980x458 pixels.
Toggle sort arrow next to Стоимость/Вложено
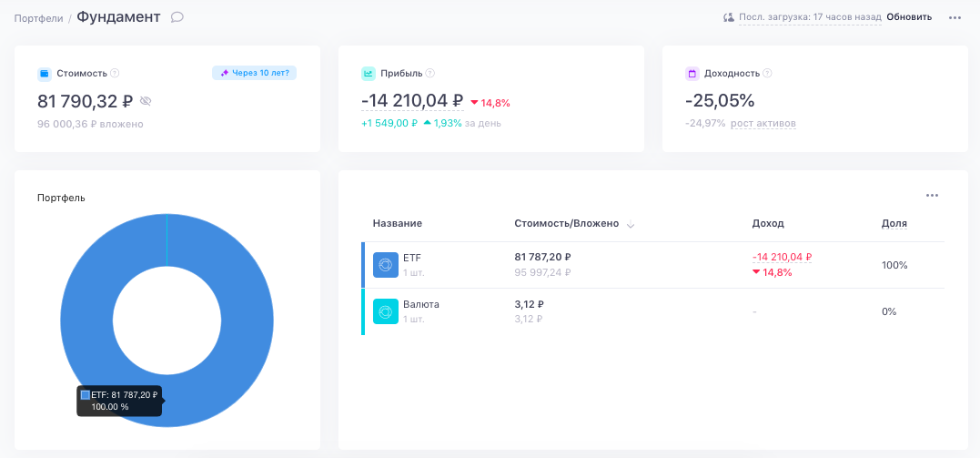(630, 225)
